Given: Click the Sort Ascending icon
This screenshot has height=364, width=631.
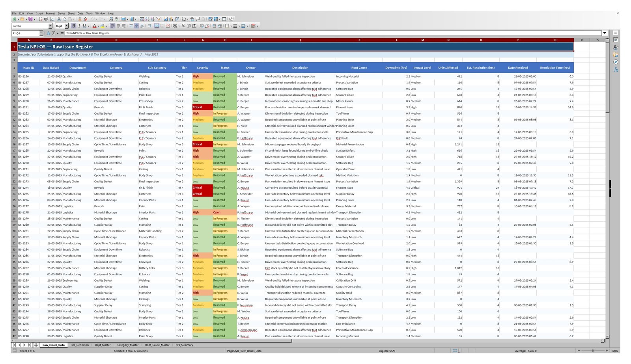Looking at the screenshot, I should click(x=147, y=19).
